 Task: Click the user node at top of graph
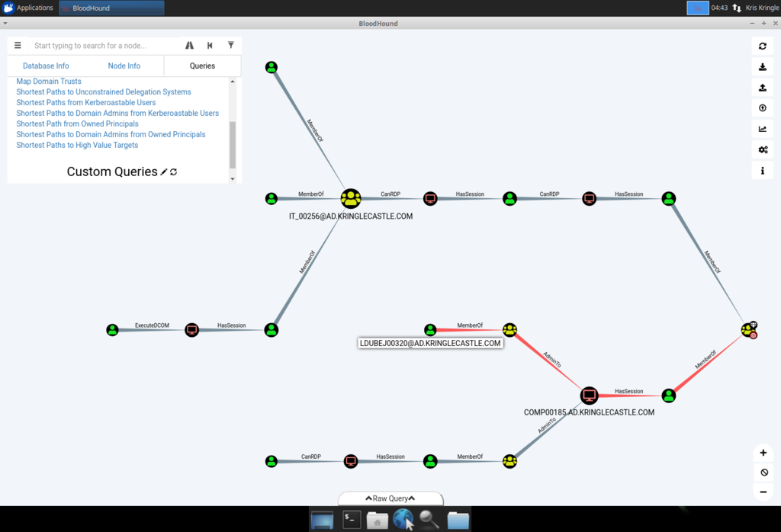click(x=272, y=67)
